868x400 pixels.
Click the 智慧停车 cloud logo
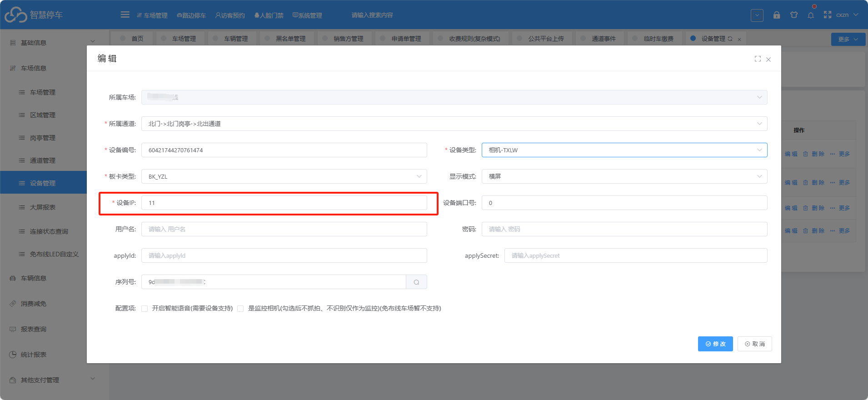click(x=16, y=15)
